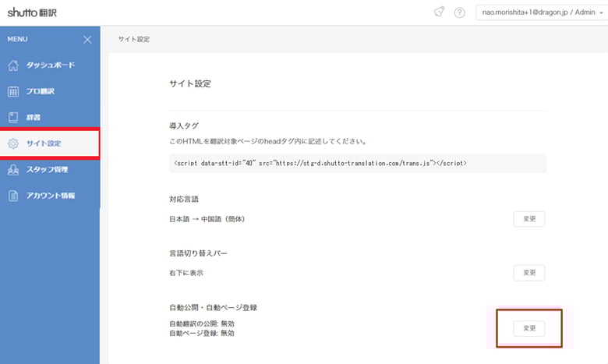Close the MENU sidebar with X
608x364 pixels.
(x=87, y=39)
